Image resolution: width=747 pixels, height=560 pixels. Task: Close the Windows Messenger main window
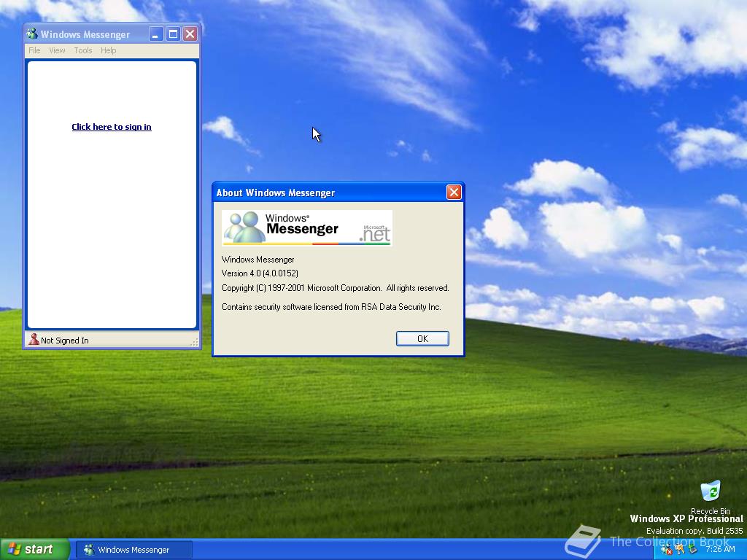(x=190, y=34)
